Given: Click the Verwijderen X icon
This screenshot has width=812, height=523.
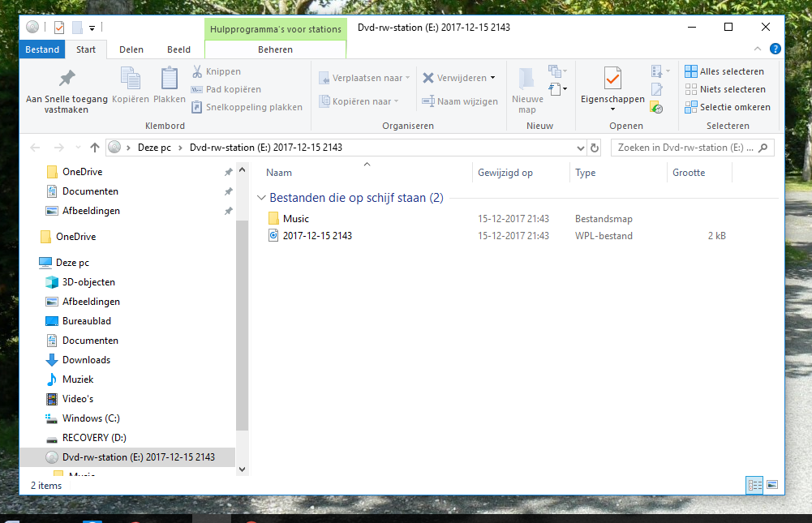Looking at the screenshot, I should (x=427, y=78).
